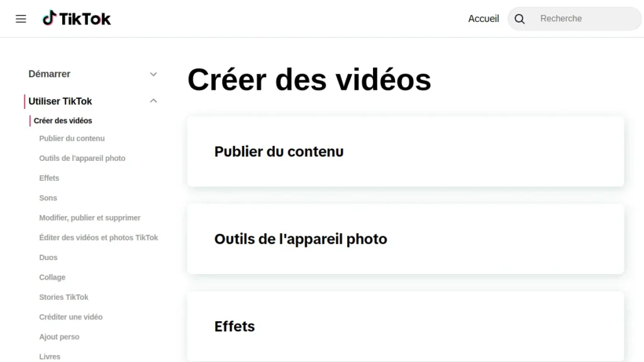Image resolution: width=644 pixels, height=362 pixels.
Task: Select Démarrer in the sidebar
Action: pyautogui.click(x=49, y=74)
